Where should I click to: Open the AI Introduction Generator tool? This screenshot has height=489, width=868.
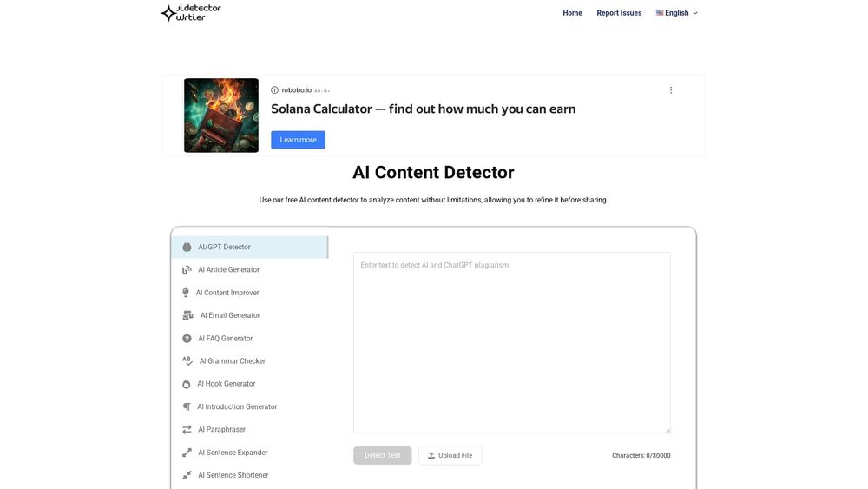pyautogui.click(x=237, y=406)
